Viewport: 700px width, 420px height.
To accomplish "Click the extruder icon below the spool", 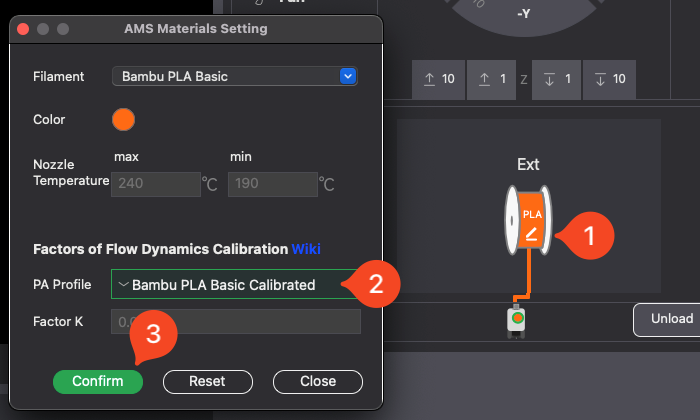I will (x=517, y=319).
